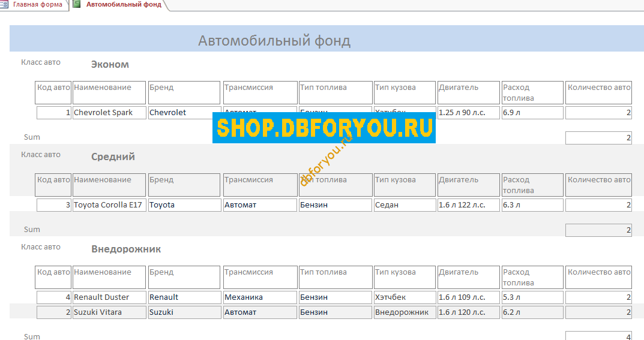The image size is (644, 340).
Task: Click the 1.25 л 90 л.с. engine cell
Action: 469,113
